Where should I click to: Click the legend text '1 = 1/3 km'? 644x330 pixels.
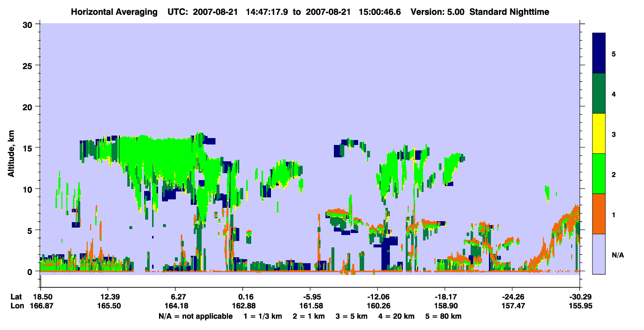[x=263, y=316]
